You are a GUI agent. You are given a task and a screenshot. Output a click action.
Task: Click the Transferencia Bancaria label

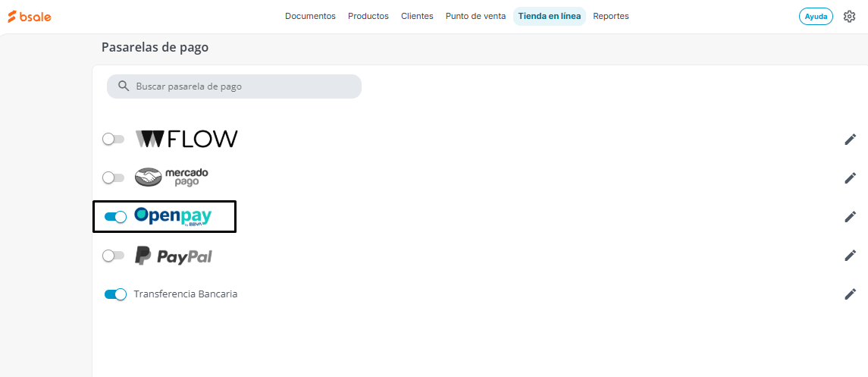(x=186, y=294)
